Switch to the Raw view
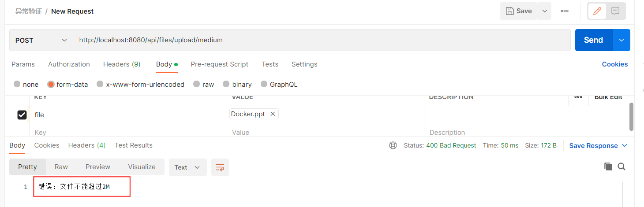 tap(61, 167)
